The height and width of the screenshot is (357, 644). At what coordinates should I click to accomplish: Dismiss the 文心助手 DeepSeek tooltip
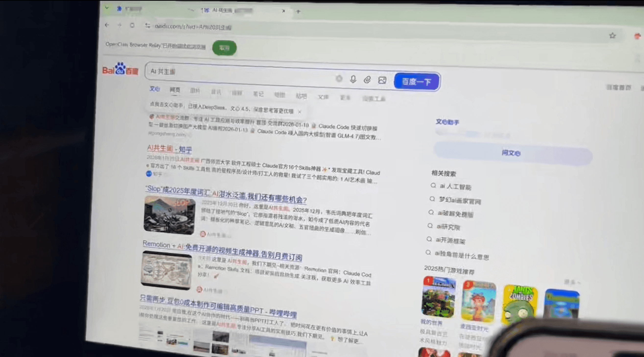300,112
